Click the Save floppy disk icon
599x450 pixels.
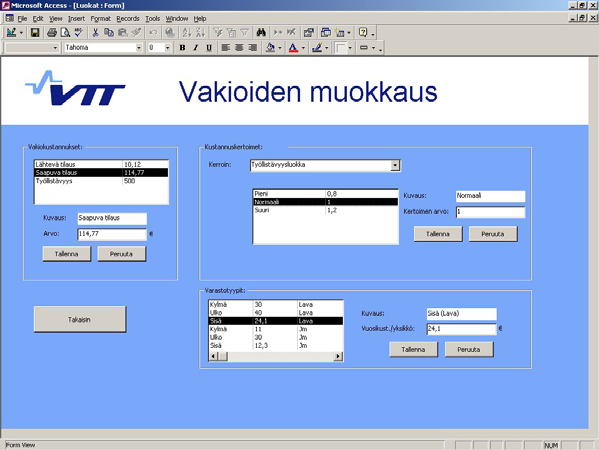35,32
